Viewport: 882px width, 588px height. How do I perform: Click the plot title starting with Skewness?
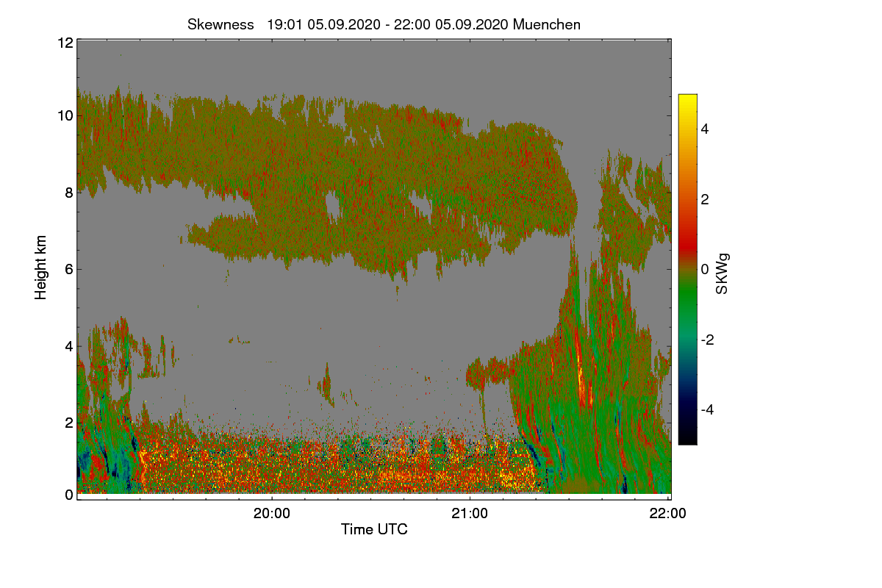(x=384, y=24)
